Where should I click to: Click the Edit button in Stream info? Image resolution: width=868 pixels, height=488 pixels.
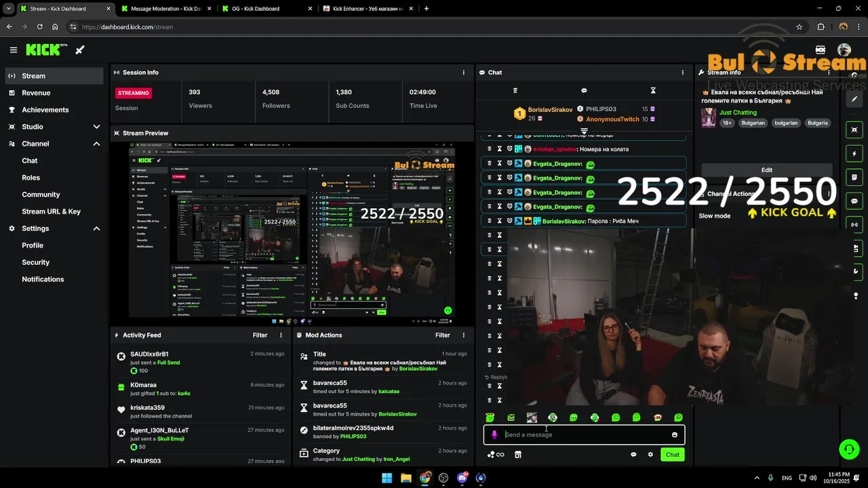point(767,170)
